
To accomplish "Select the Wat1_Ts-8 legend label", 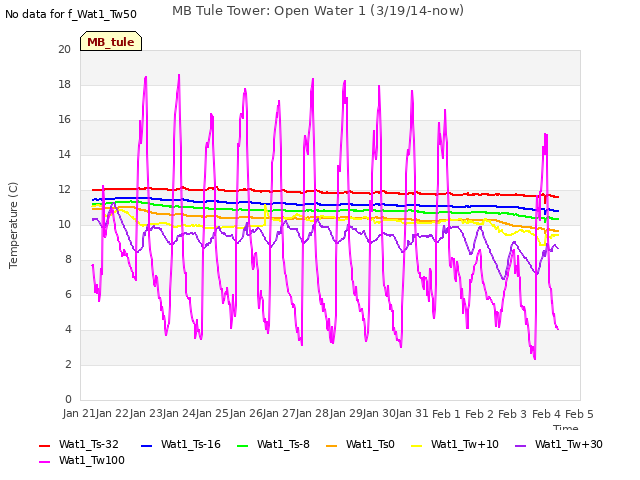I will [283, 444].
